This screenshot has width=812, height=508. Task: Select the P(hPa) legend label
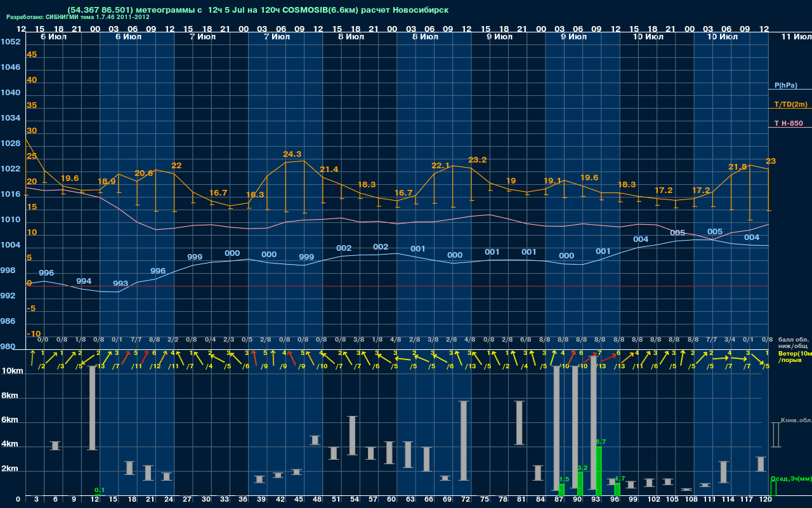click(785, 85)
